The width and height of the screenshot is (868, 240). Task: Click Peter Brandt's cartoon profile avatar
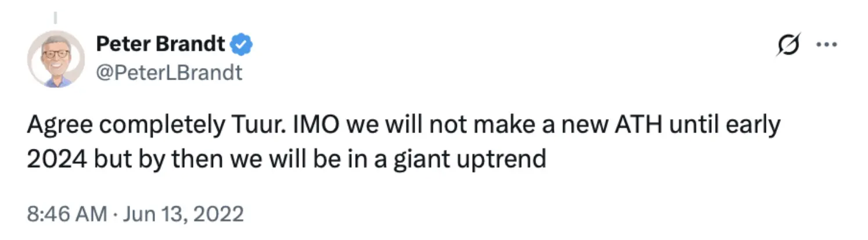click(56, 59)
